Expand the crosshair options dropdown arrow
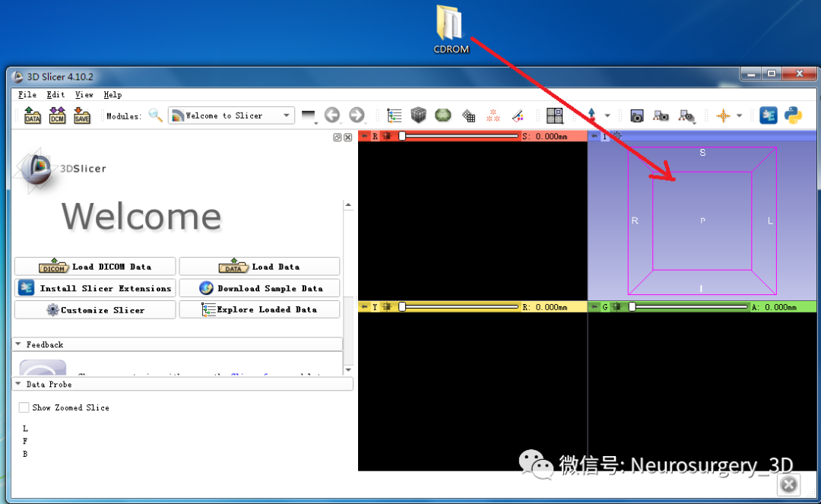821x504 pixels. click(740, 116)
